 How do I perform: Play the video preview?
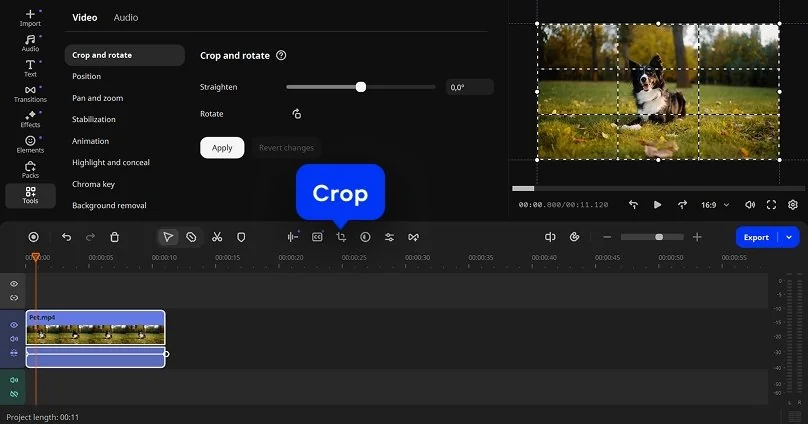point(657,204)
